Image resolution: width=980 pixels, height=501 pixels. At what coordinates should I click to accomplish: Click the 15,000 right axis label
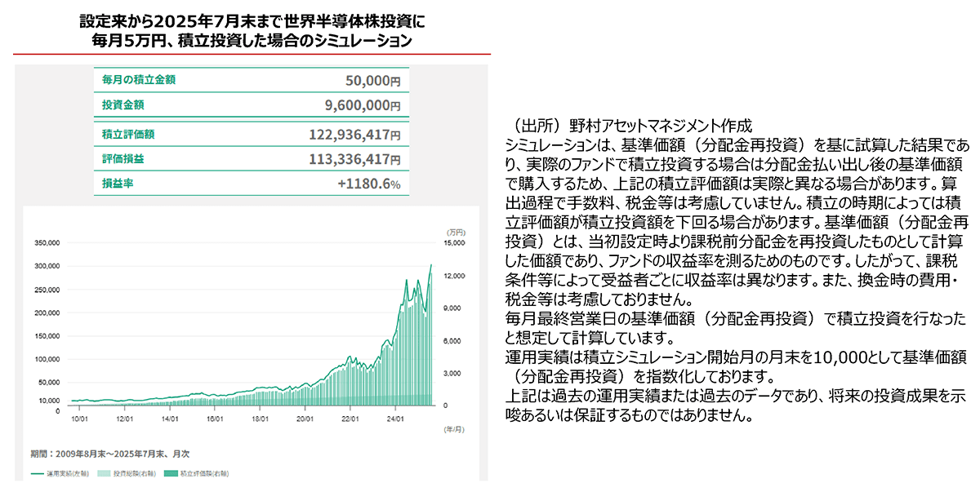coord(452,243)
